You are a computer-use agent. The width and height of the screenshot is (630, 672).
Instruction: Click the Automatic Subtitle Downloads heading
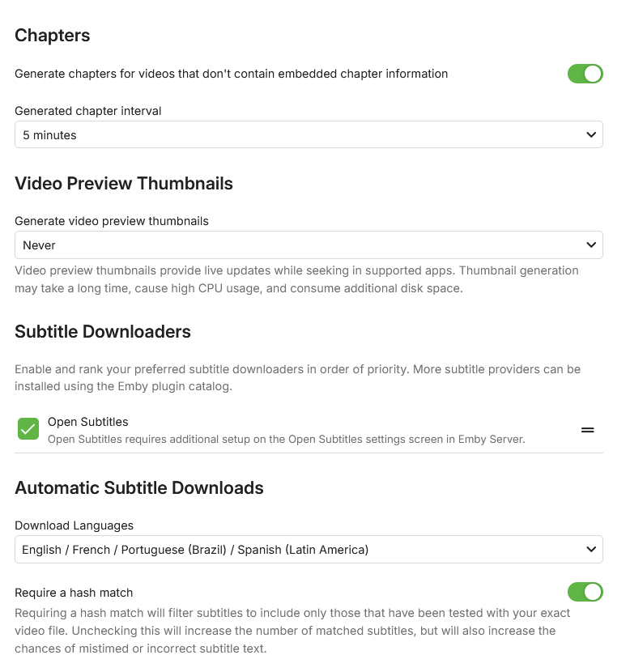(x=139, y=488)
